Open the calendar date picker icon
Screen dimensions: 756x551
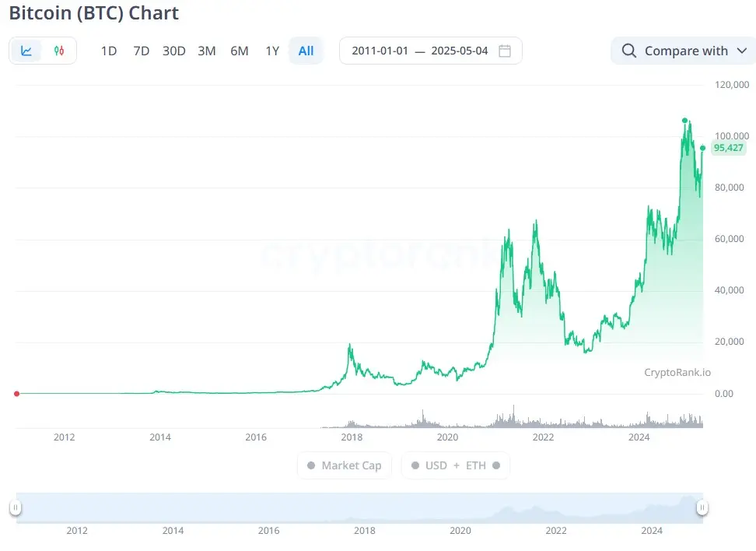pyautogui.click(x=505, y=51)
